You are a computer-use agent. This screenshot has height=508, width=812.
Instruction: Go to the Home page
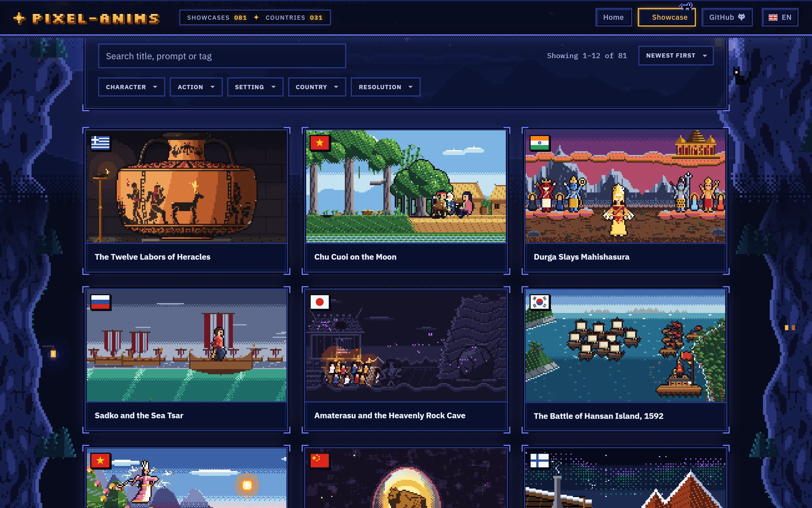click(x=613, y=17)
